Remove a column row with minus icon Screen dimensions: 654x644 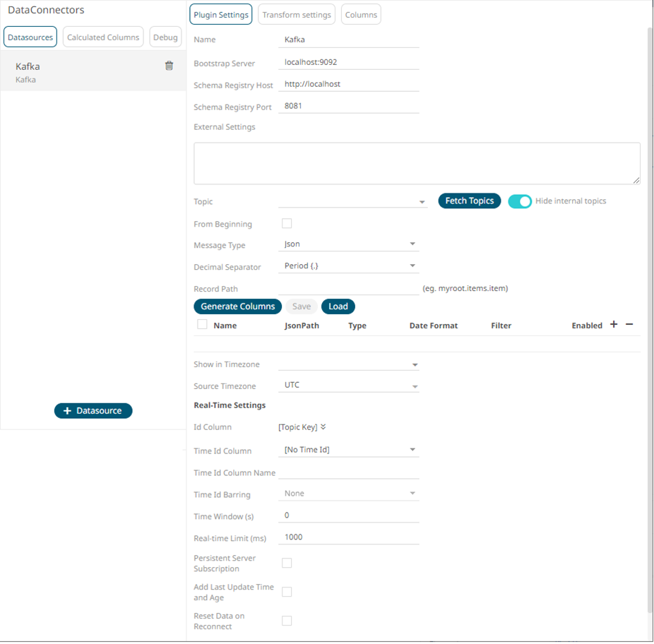pos(629,324)
